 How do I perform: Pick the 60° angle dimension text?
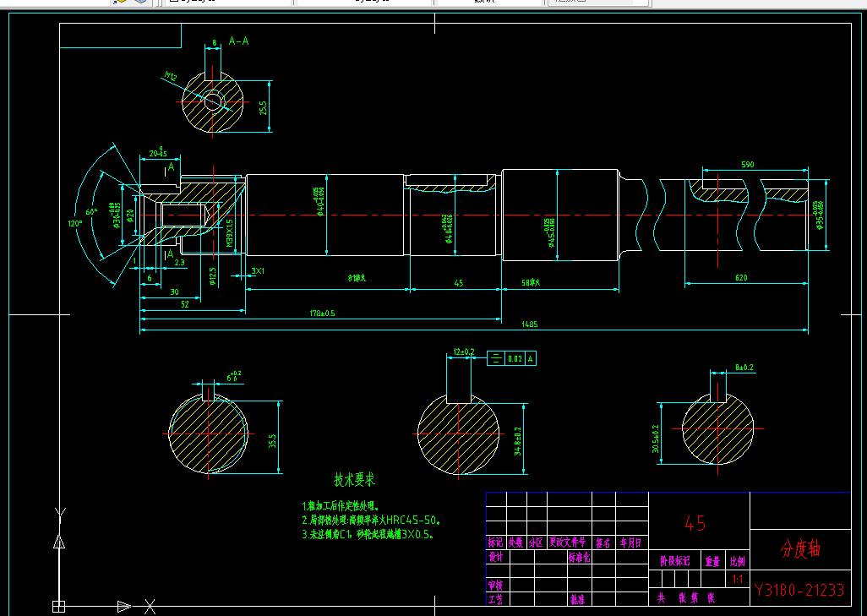tap(91, 212)
